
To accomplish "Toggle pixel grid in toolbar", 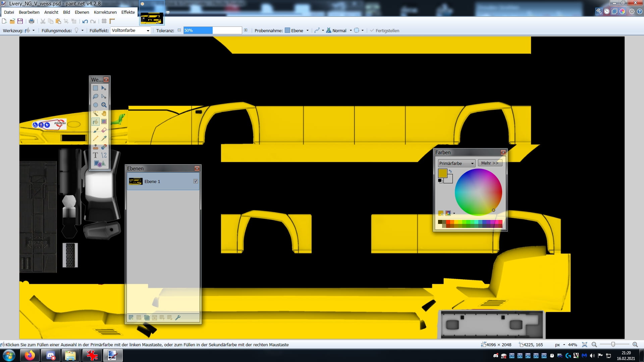I will click(104, 21).
